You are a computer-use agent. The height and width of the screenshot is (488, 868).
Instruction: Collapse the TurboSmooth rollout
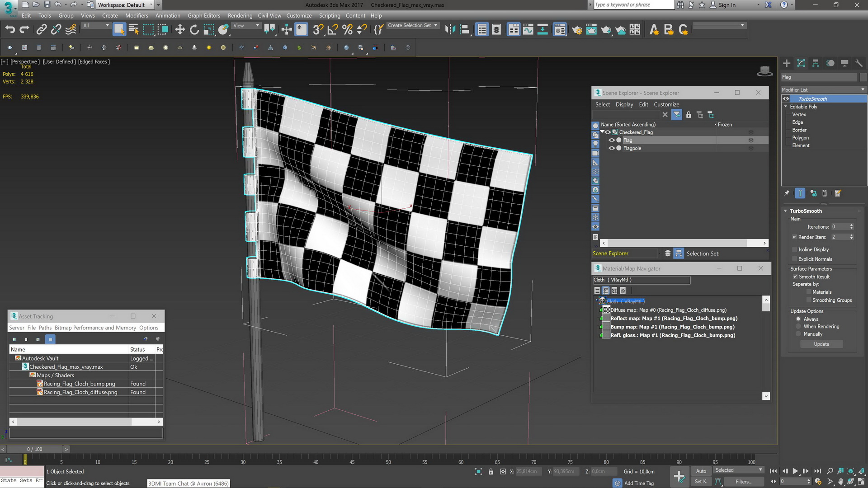(x=786, y=211)
